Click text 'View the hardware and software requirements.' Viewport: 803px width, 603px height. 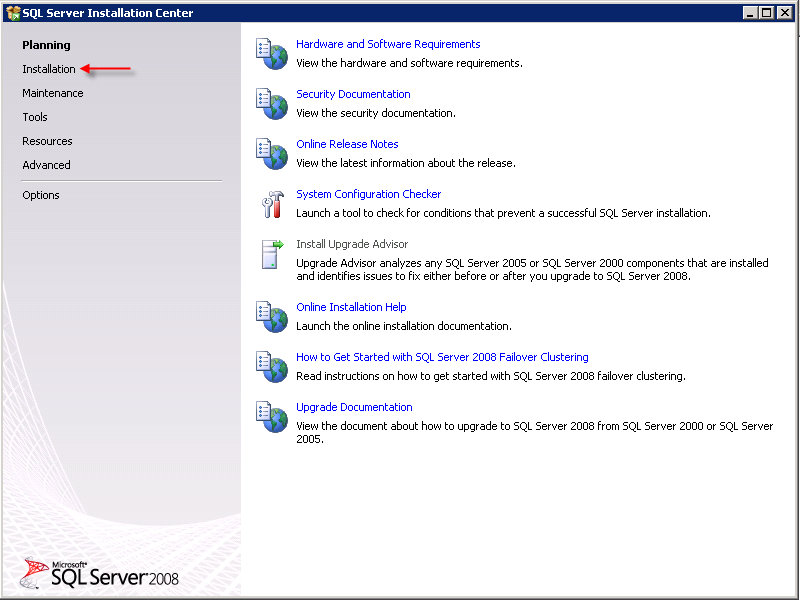click(410, 64)
